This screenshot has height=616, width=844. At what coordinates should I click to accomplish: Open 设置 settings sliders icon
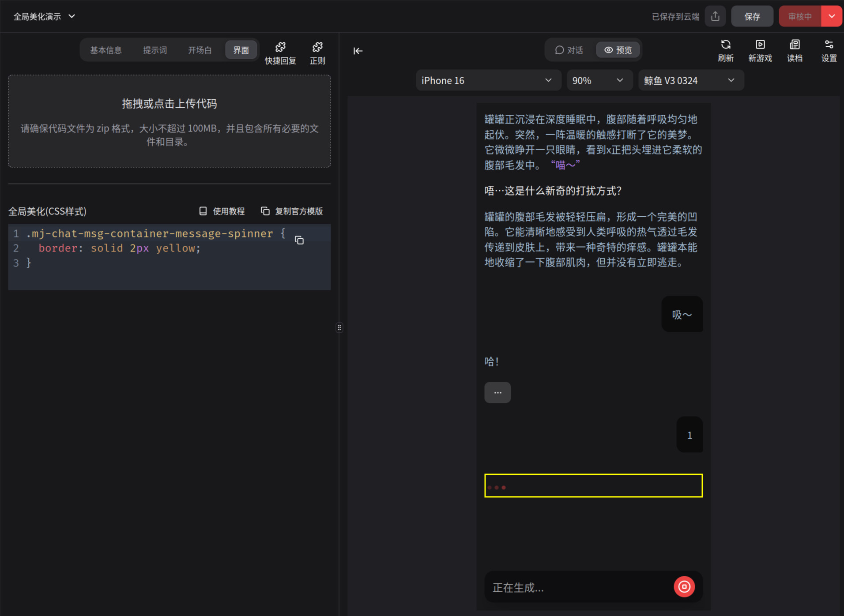[829, 45]
